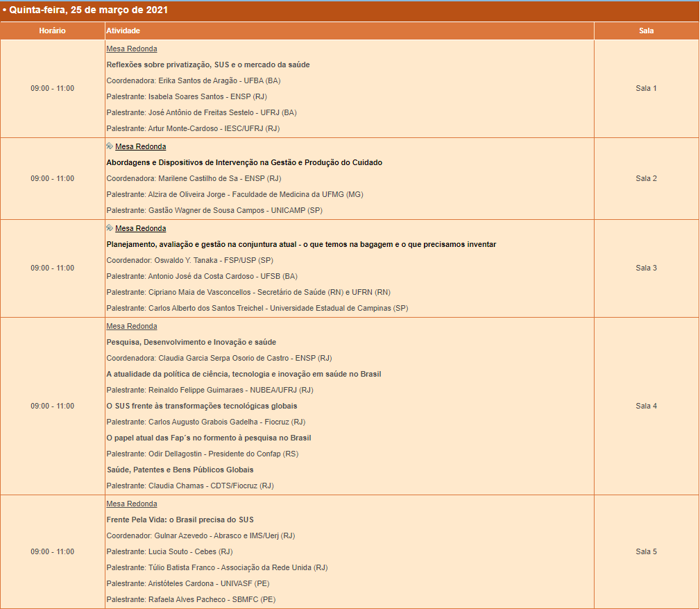This screenshot has width=700, height=609.
Task: Click title Planejamento, avaliação e gestão na conjuntura atual
Action: click(301, 244)
